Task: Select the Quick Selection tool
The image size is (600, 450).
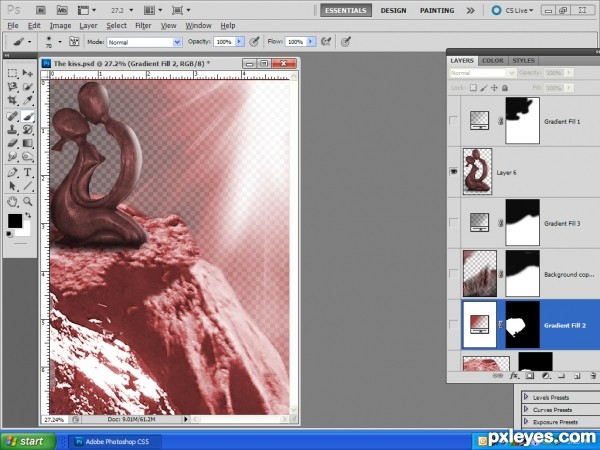Action: pos(28,87)
